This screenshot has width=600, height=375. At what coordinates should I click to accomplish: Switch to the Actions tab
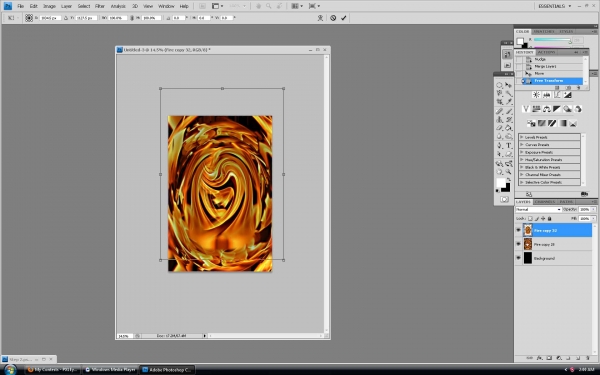click(x=546, y=52)
